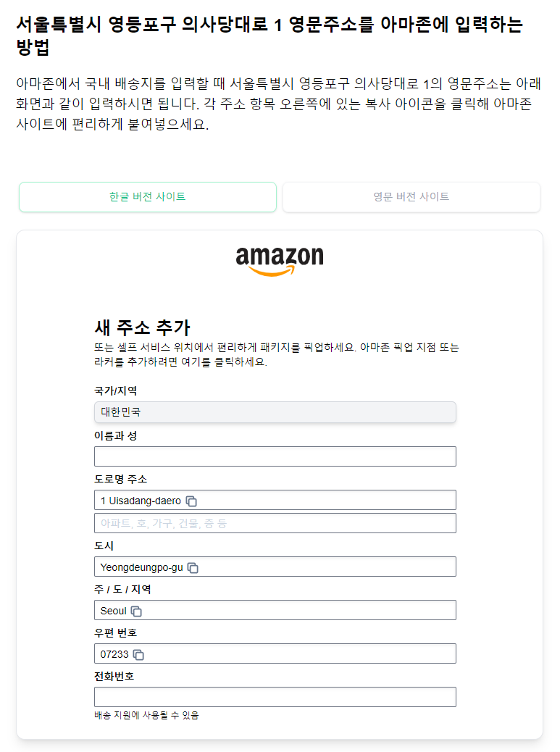Open the 영문 버전 사이트 tab
Screen dimensions: 560x752
(x=411, y=196)
